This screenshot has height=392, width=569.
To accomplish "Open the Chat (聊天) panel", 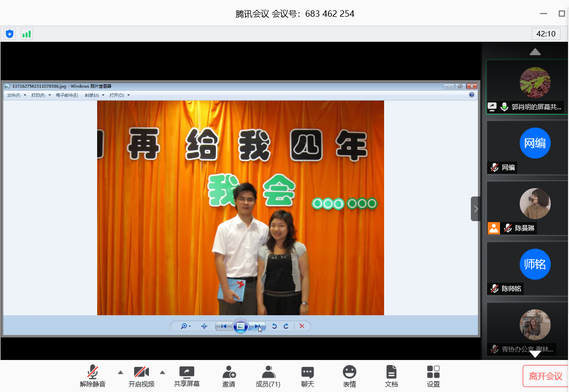I will [308, 376].
